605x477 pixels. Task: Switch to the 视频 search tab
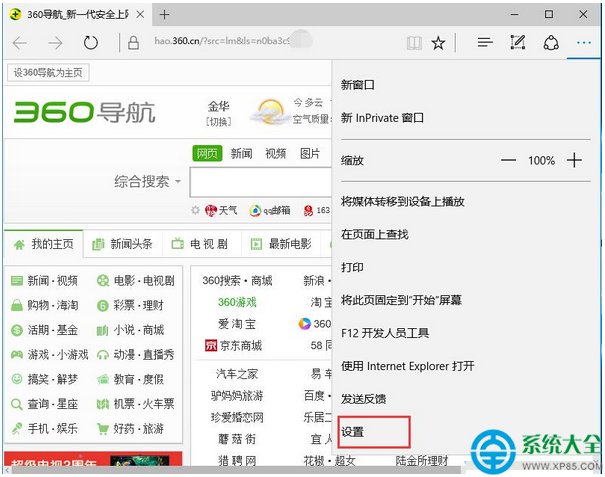[275, 154]
